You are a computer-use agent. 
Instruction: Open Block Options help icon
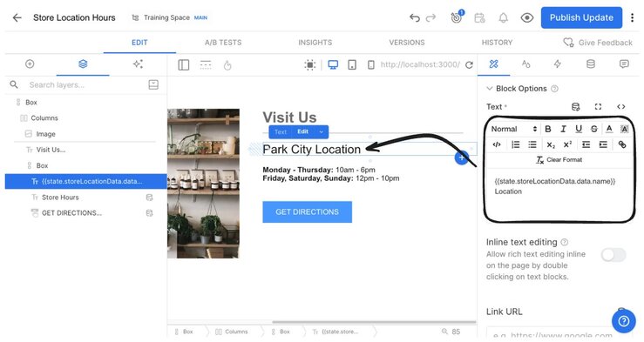(x=554, y=89)
